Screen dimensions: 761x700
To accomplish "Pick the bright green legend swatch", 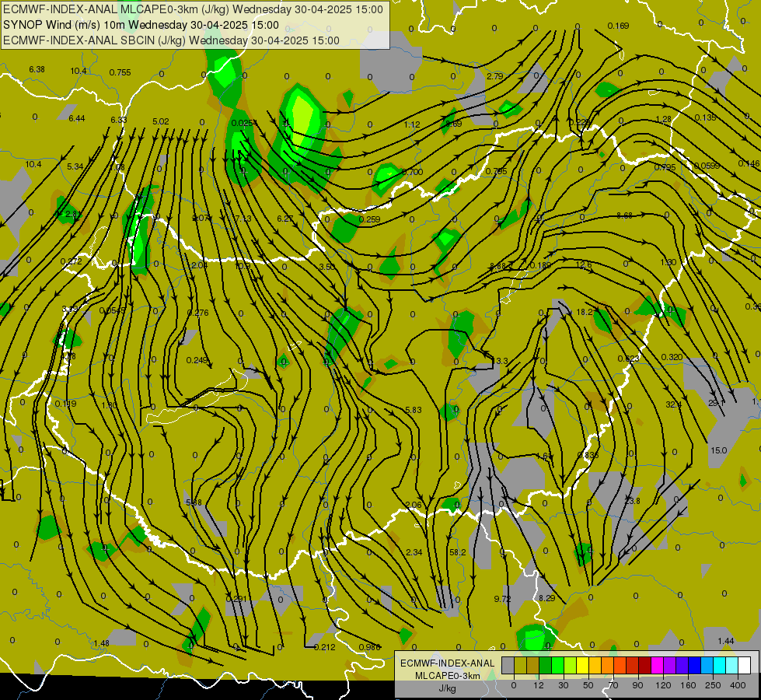I will pyautogui.click(x=557, y=665).
